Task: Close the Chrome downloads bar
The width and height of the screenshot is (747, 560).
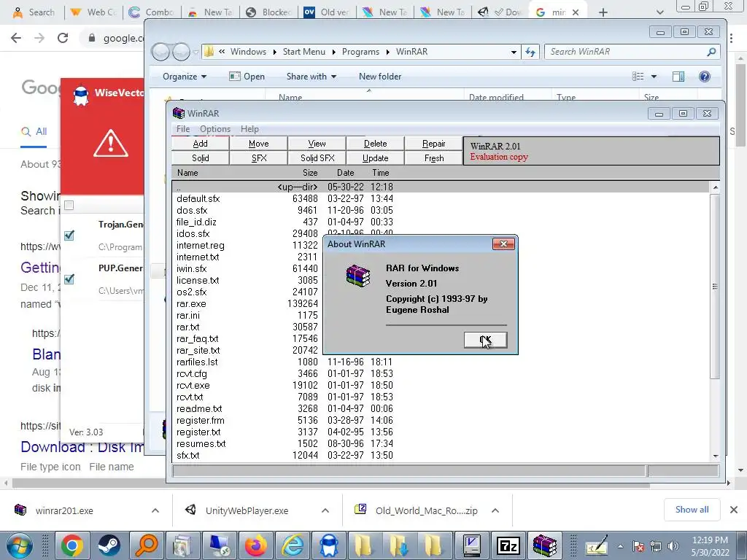Action: [x=734, y=510]
